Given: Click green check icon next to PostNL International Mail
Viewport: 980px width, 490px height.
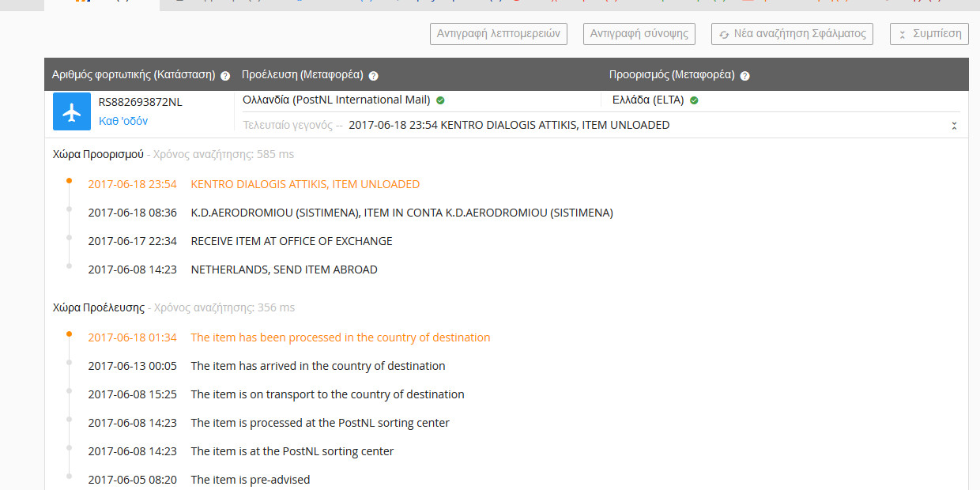Looking at the screenshot, I should pyautogui.click(x=440, y=100).
